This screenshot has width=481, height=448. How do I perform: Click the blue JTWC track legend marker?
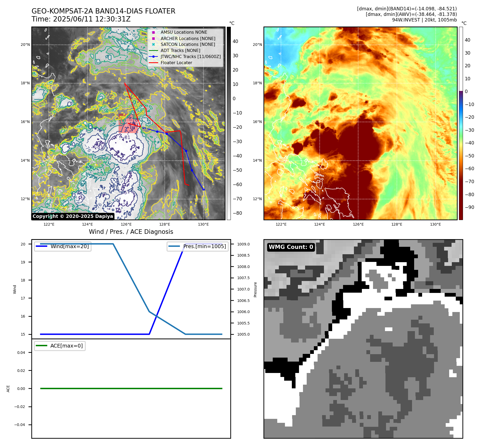point(153,56)
